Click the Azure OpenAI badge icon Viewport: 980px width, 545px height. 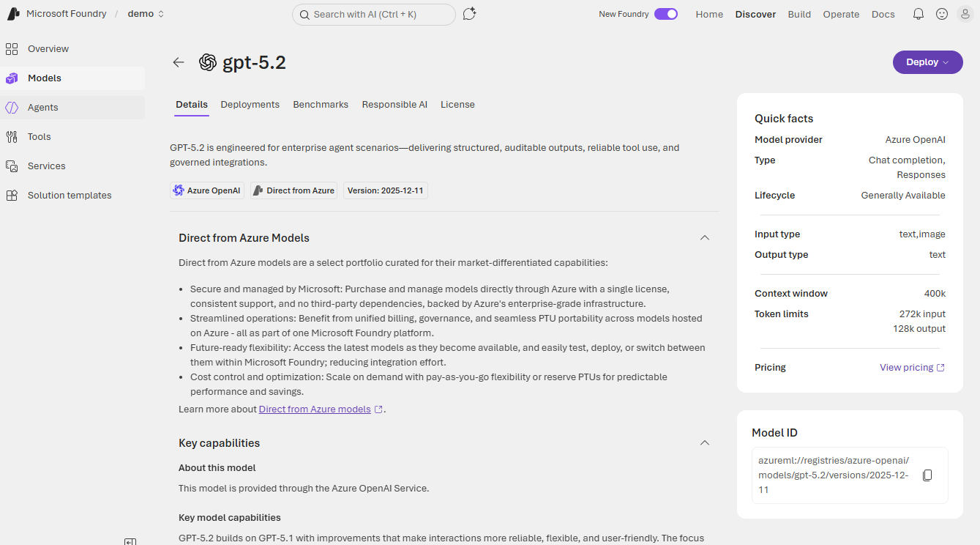[x=179, y=190]
